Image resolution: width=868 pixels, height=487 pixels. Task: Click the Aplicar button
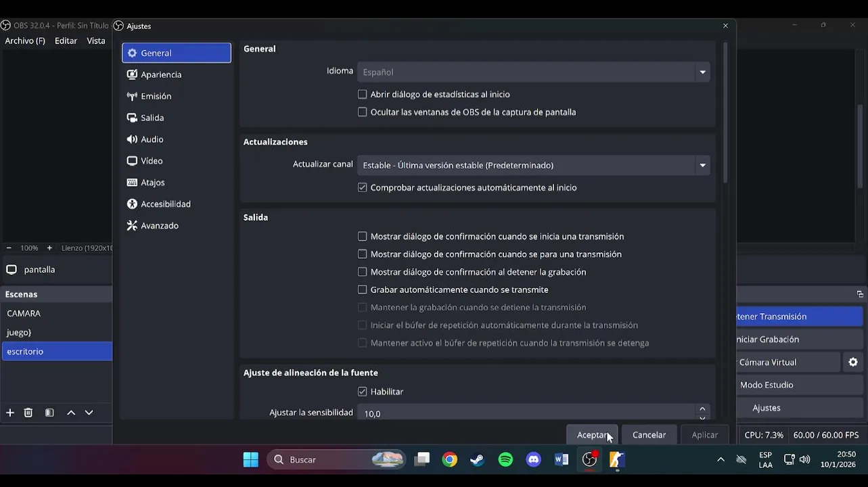(x=704, y=435)
